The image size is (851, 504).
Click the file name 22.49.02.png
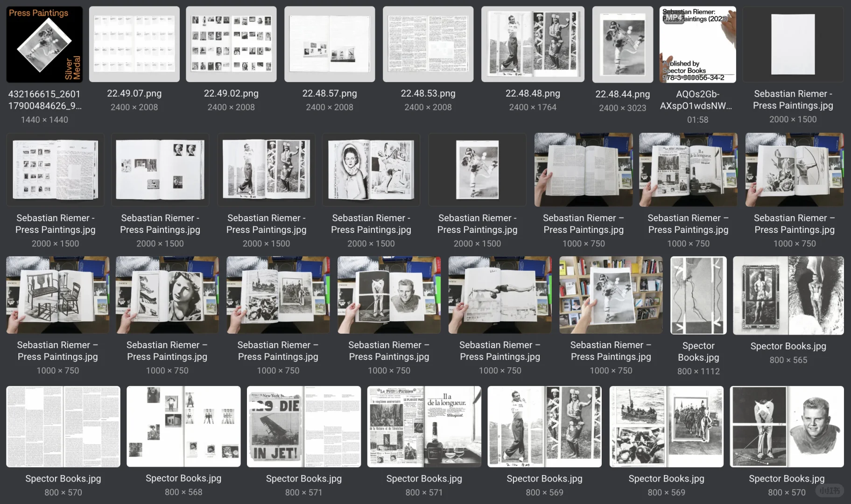[231, 93]
